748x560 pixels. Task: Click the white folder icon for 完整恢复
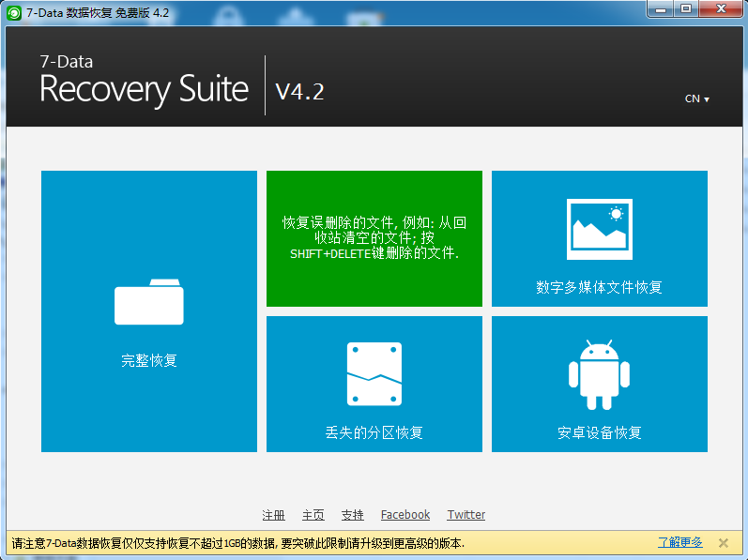(x=149, y=302)
